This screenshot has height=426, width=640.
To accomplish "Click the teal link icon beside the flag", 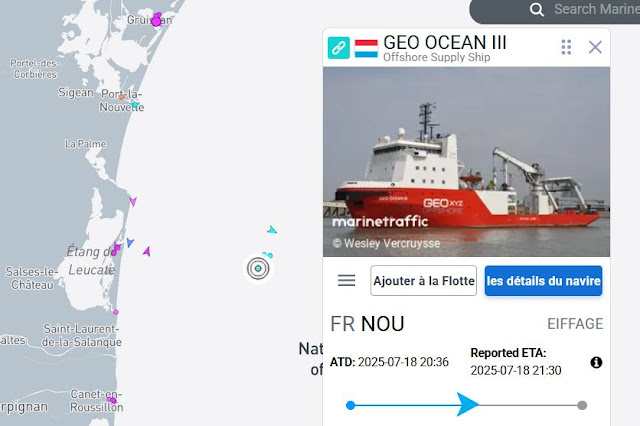I will point(338,48).
